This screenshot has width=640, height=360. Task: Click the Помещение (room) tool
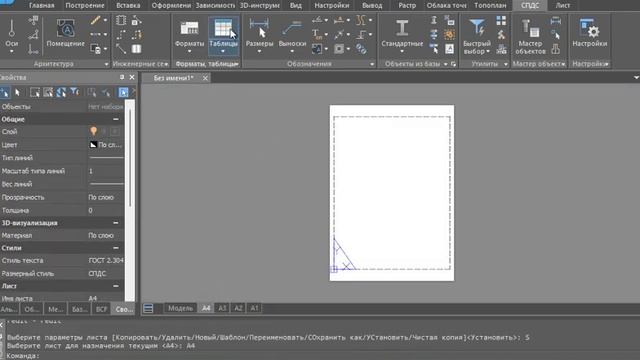coord(65,33)
